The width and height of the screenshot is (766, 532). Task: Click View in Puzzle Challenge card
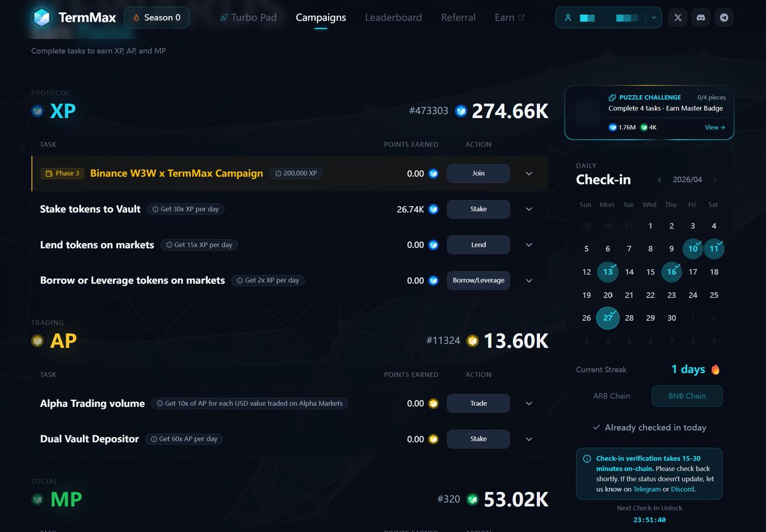pyautogui.click(x=715, y=128)
